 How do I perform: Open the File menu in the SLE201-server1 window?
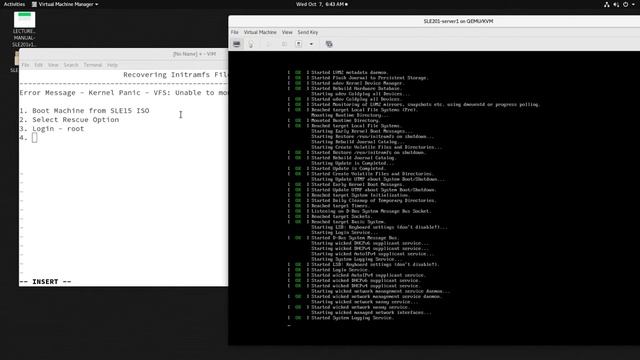pyautogui.click(x=234, y=32)
